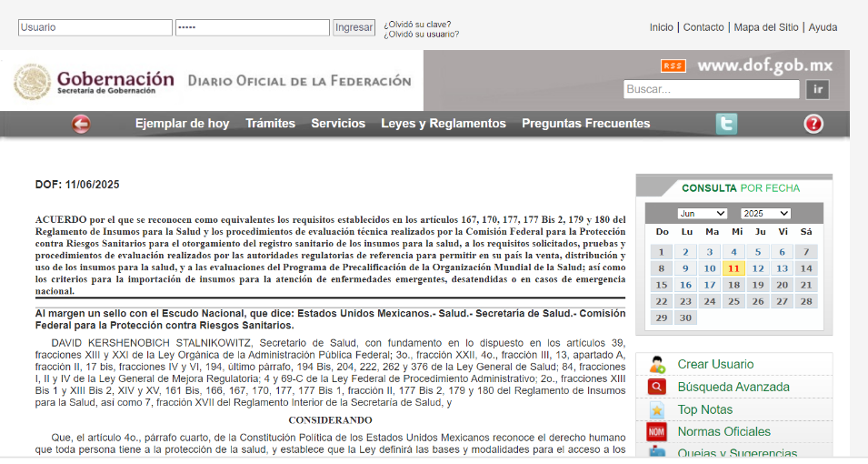Click the ¿Olvidó su clave? link
The width and height of the screenshot is (868, 464).
click(x=416, y=25)
